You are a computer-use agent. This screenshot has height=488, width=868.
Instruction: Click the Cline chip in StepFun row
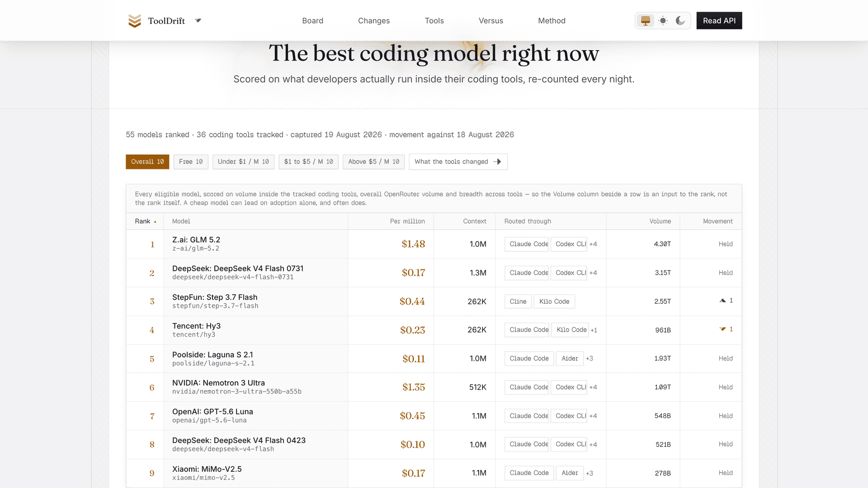[x=518, y=301]
